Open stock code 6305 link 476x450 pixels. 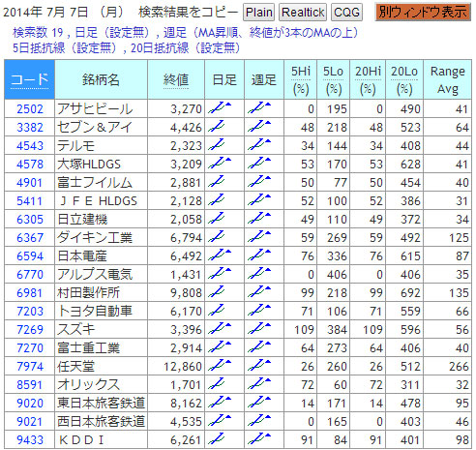point(30,220)
